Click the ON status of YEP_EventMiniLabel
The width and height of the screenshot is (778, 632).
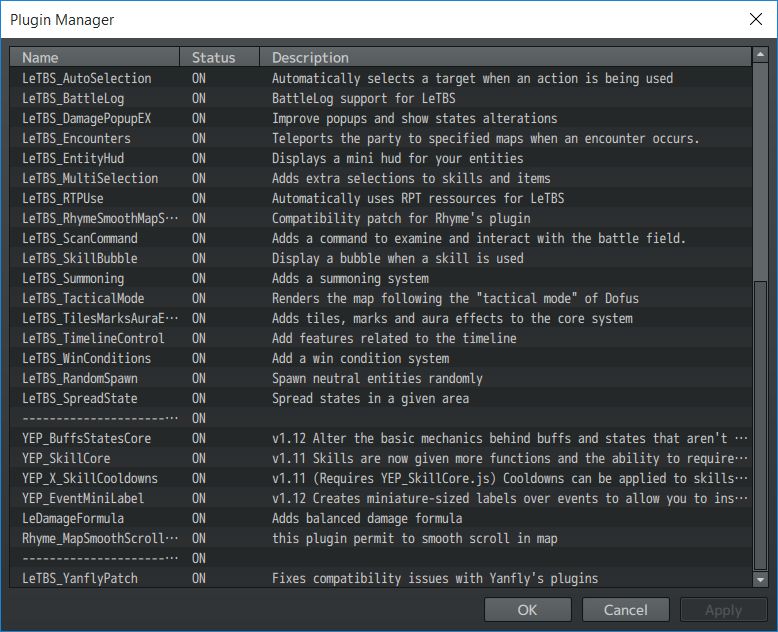[x=199, y=499]
